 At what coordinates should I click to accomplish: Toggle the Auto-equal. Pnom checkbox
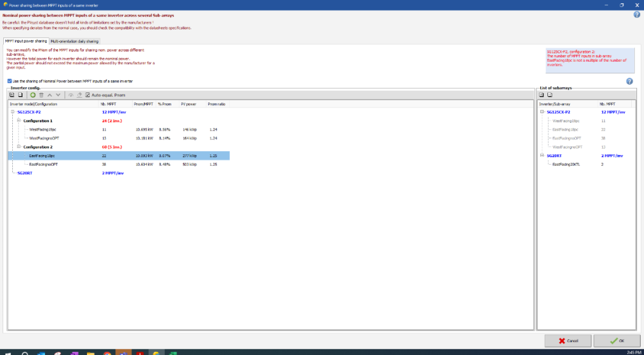tap(88, 95)
